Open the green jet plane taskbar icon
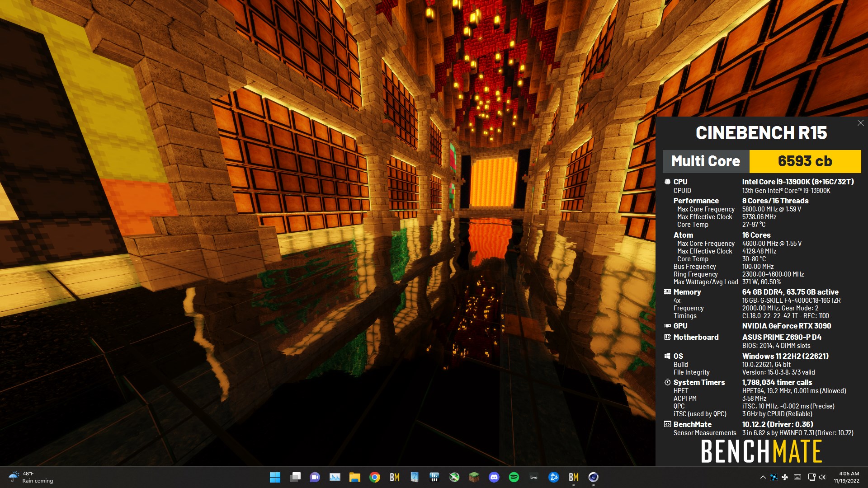This screenshot has height=488, width=868. 454,477
